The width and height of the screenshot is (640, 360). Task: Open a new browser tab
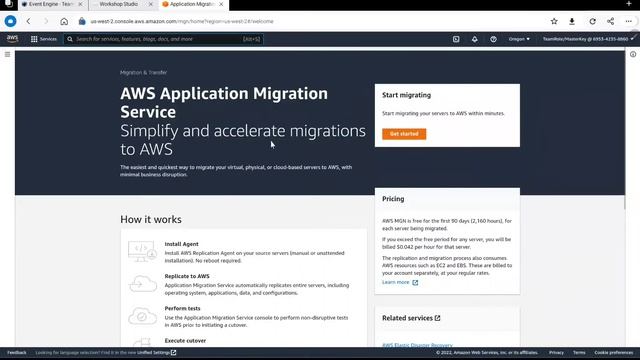coord(629,4)
